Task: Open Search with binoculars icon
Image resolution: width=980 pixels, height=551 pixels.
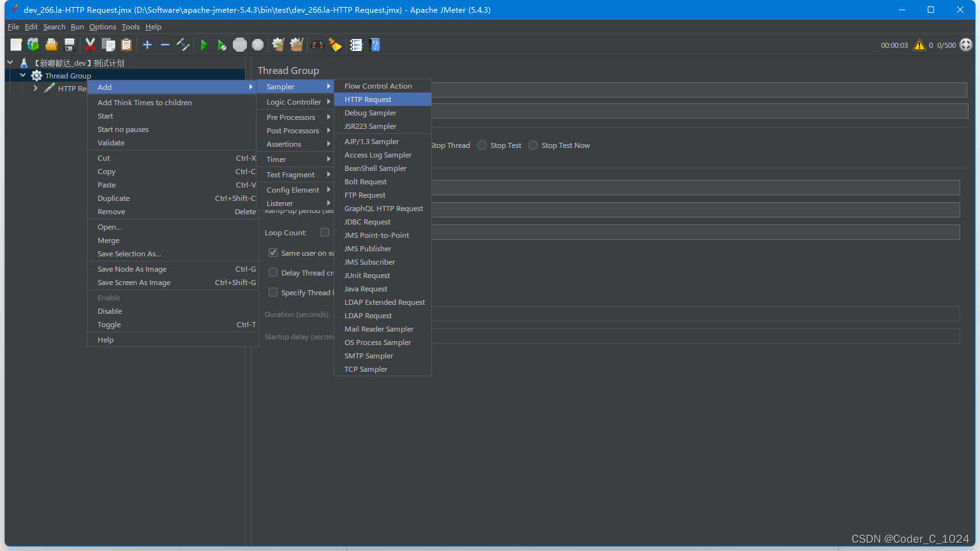Action: coord(317,45)
